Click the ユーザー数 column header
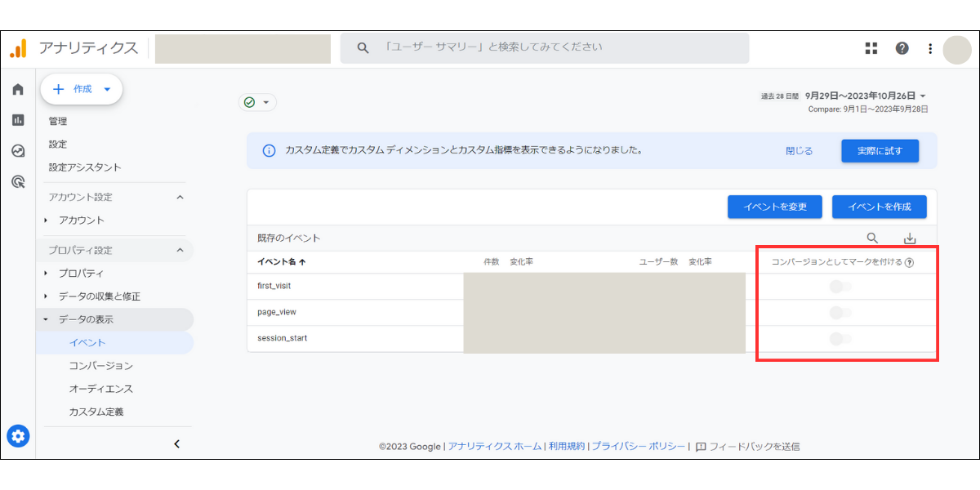 (658, 262)
